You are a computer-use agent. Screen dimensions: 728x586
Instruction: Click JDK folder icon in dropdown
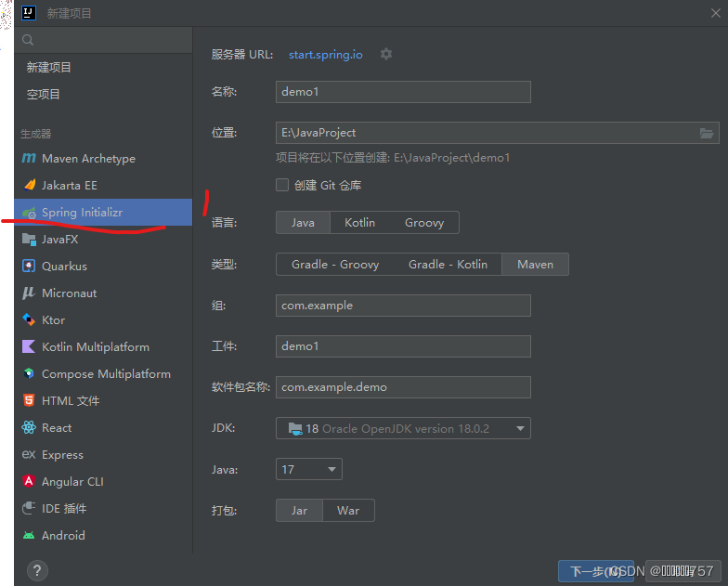tap(295, 429)
